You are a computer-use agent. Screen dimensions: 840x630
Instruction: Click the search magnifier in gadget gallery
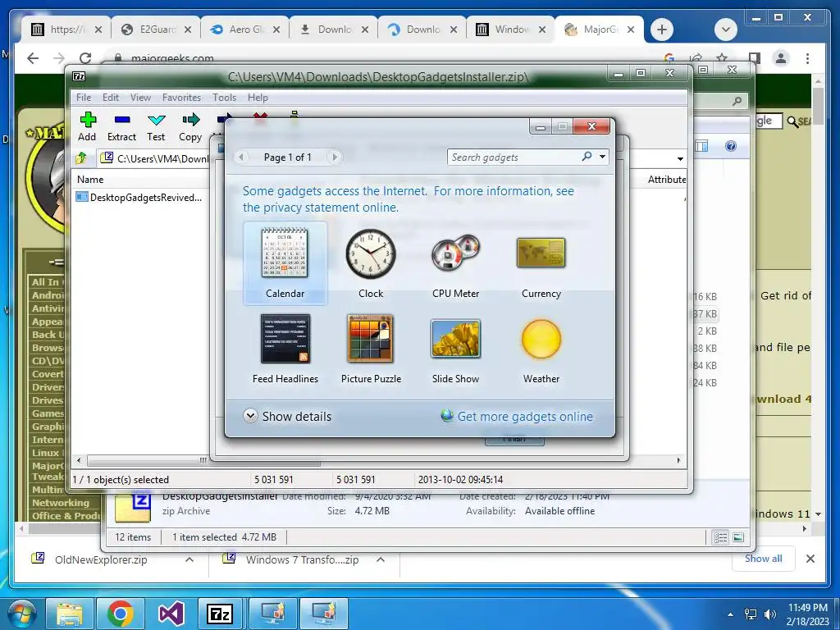tap(587, 157)
